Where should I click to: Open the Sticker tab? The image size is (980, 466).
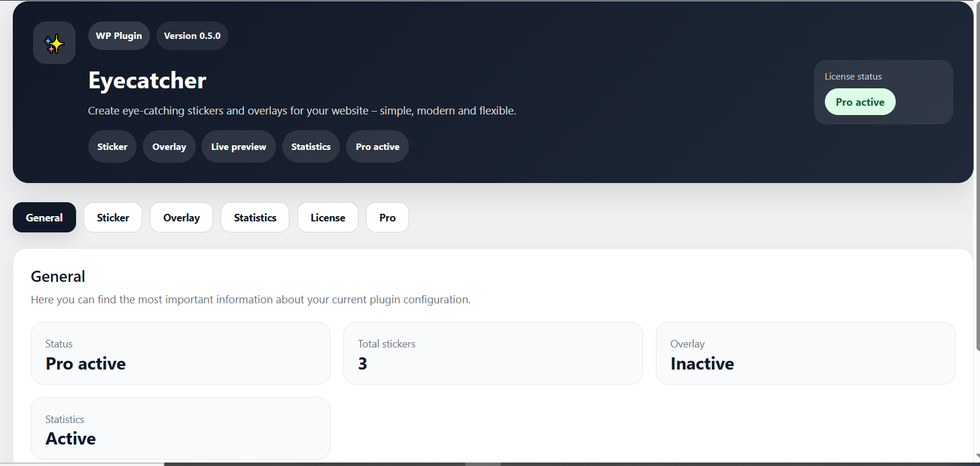(113, 218)
